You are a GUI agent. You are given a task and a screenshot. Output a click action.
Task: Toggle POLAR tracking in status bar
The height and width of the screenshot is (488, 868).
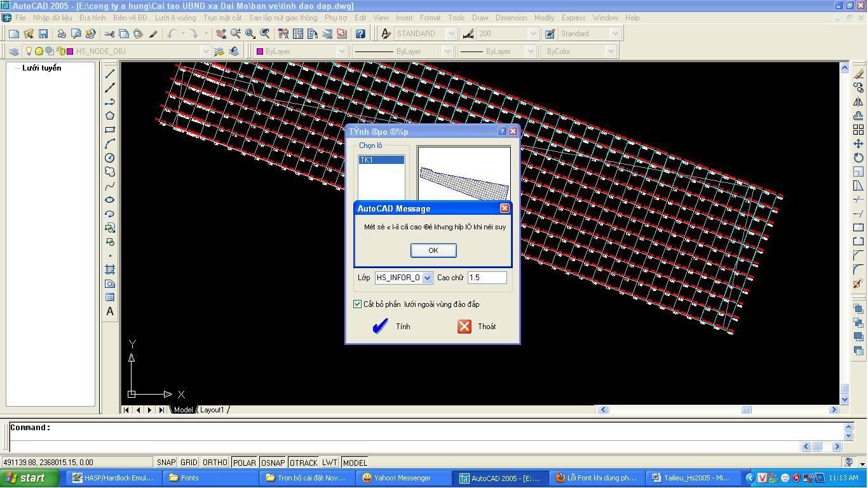244,463
